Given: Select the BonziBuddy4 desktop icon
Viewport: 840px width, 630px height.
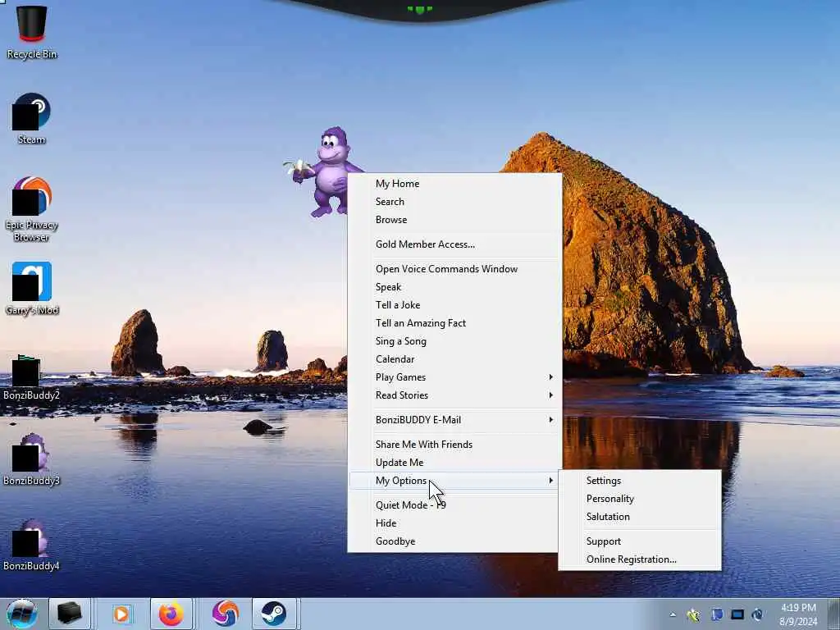Looking at the screenshot, I should click(32, 545).
